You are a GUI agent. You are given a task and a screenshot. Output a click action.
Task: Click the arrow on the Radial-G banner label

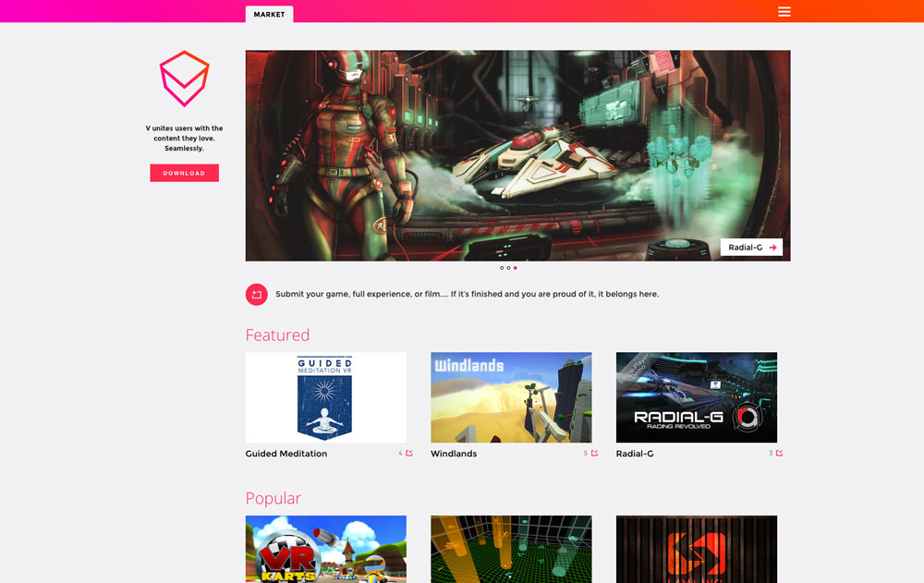point(772,248)
